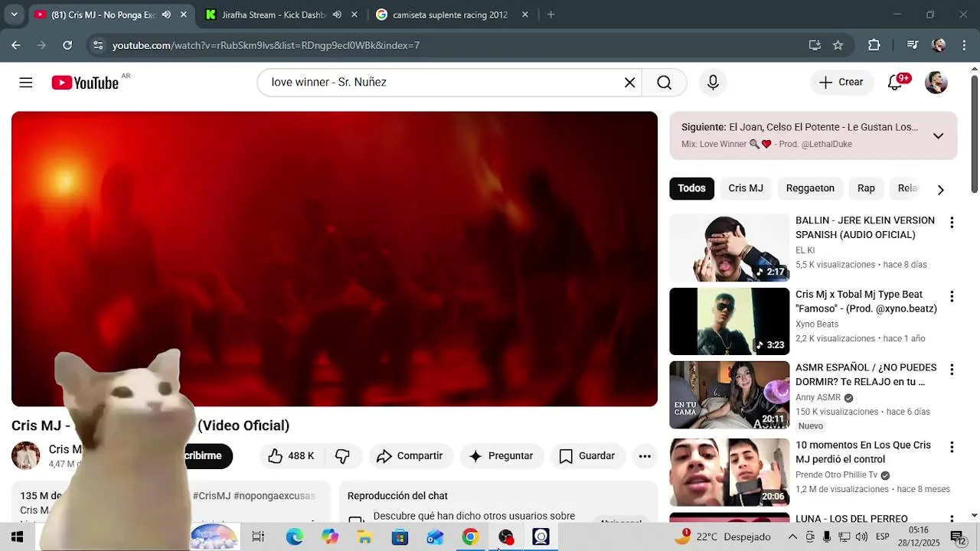Open options for ASMR ESPAÑOL video
This screenshot has width=980, height=551.
pyautogui.click(x=952, y=370)
